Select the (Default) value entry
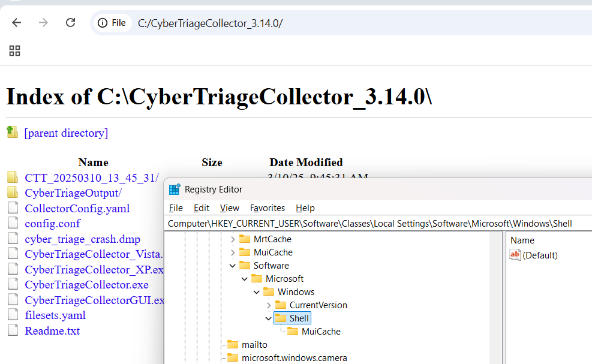The width and height of the screenshot is (592, 364). point(540,255)
